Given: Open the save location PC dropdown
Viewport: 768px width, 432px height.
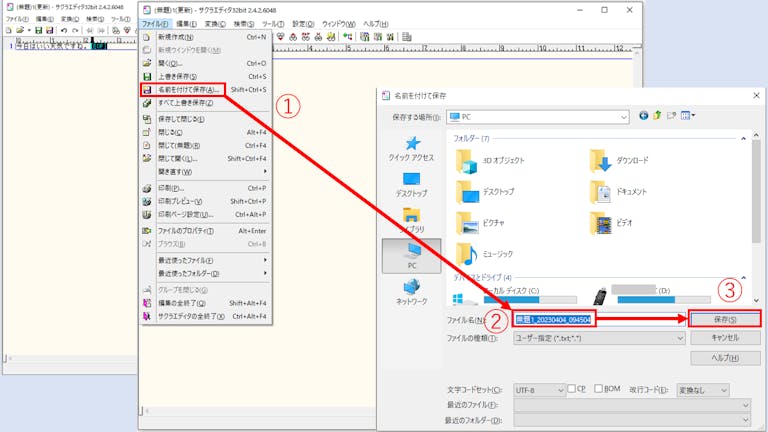Looking at the screenshot, I should [538, 117].
